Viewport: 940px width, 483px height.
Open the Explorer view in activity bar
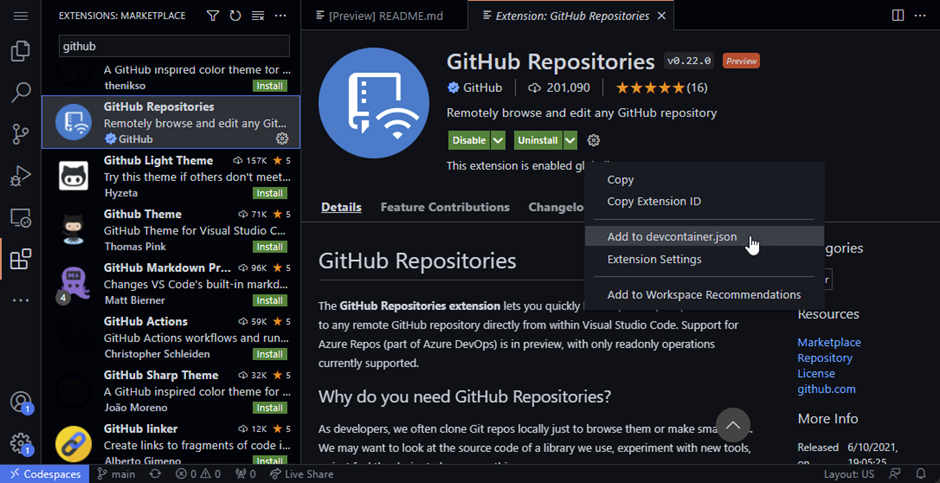[20, 51]
